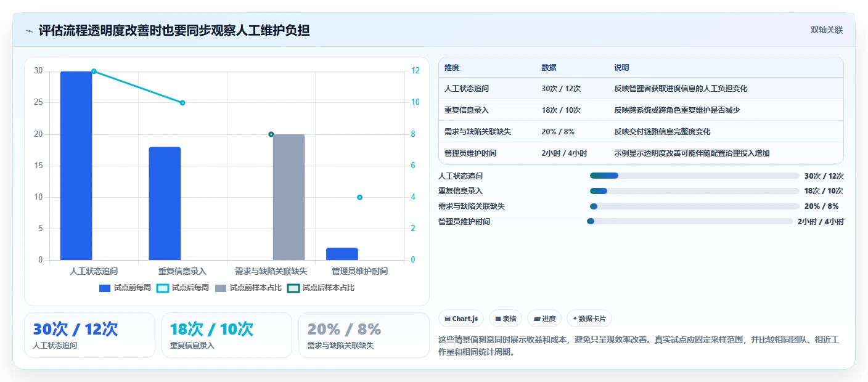Toggle the 试点后每周 legend item
The width and height of the screenshot is (868, 382).
(183, 288)
